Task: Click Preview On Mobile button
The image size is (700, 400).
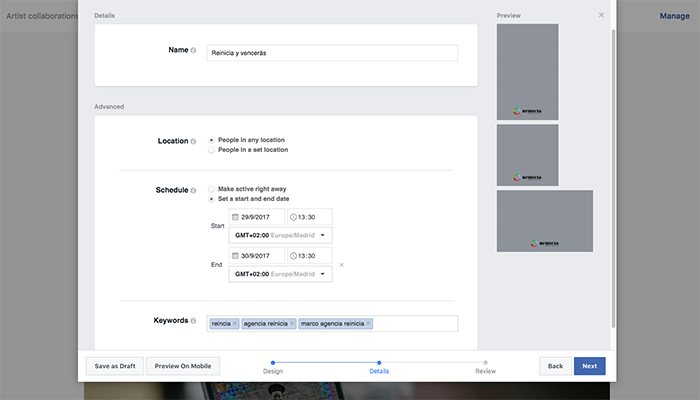Action: click(183, 366)
